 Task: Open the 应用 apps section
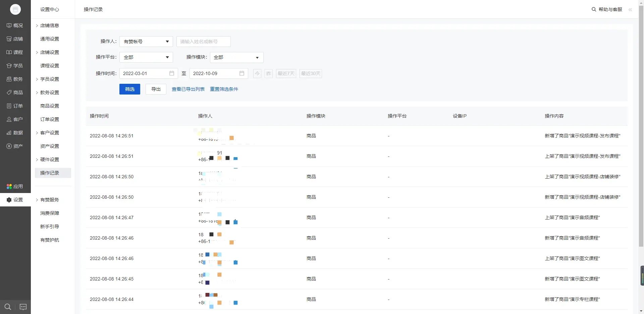15,186
